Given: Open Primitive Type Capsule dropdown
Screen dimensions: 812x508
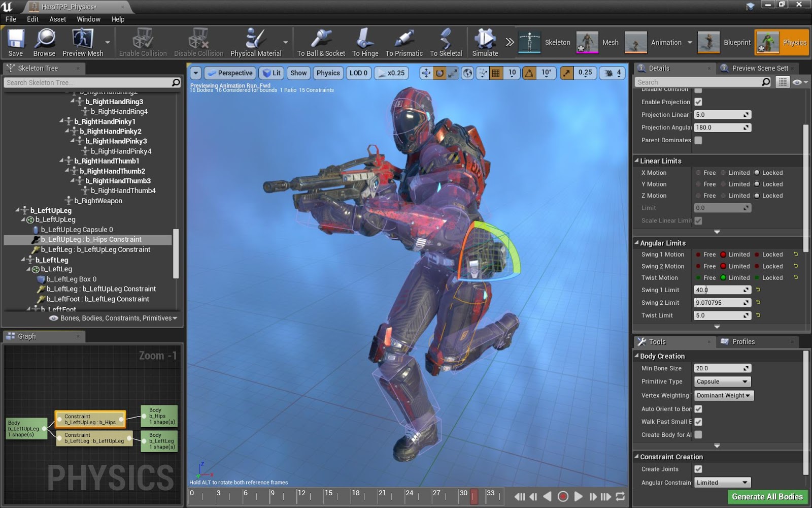Looking at the screenshot, I should pyautogui.click(x=722, y=382).
